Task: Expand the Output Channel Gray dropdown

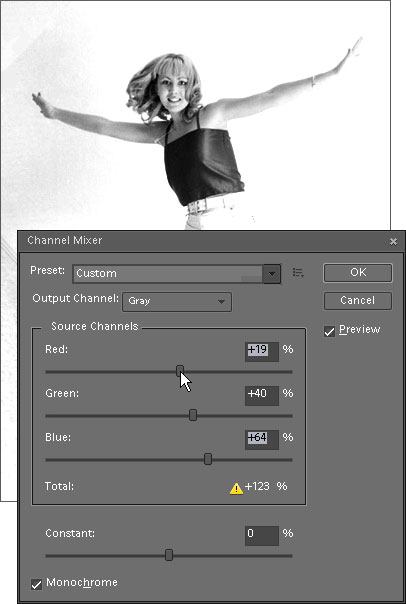Action: click(x=177, y=301)
